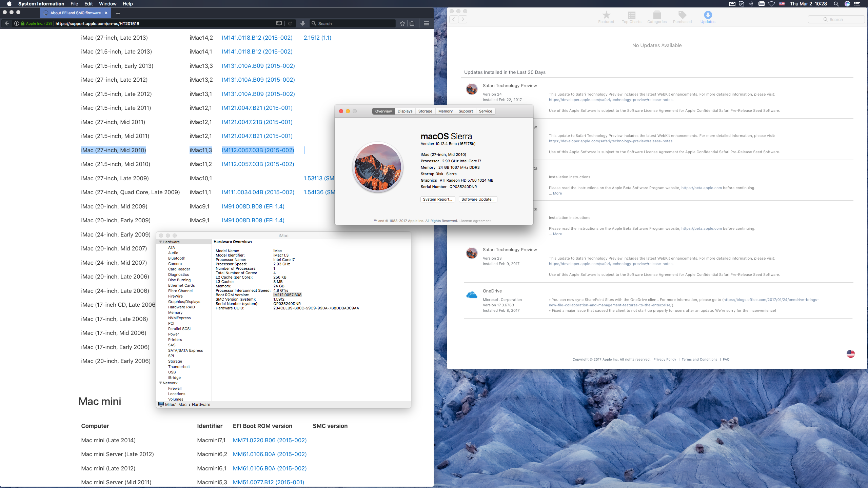
Task: Click the Firefox Search field
Action: click(x=353, y=23)
